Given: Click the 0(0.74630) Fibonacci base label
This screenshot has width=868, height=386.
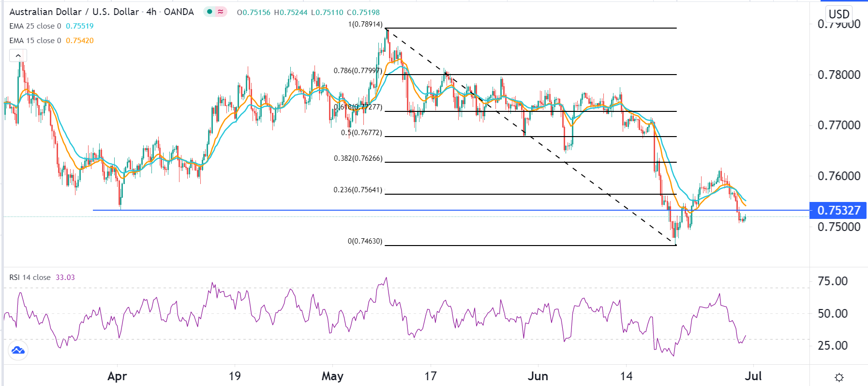Looking at the screenshot, I should coord(365,241).
